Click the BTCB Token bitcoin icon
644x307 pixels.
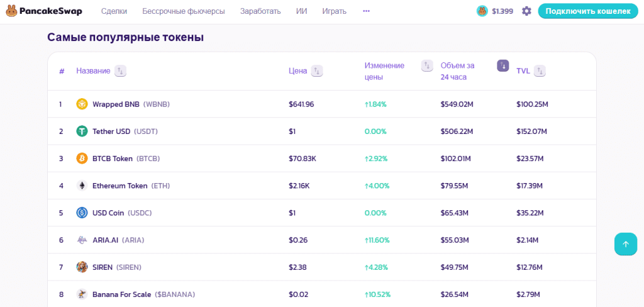(82, 159)
